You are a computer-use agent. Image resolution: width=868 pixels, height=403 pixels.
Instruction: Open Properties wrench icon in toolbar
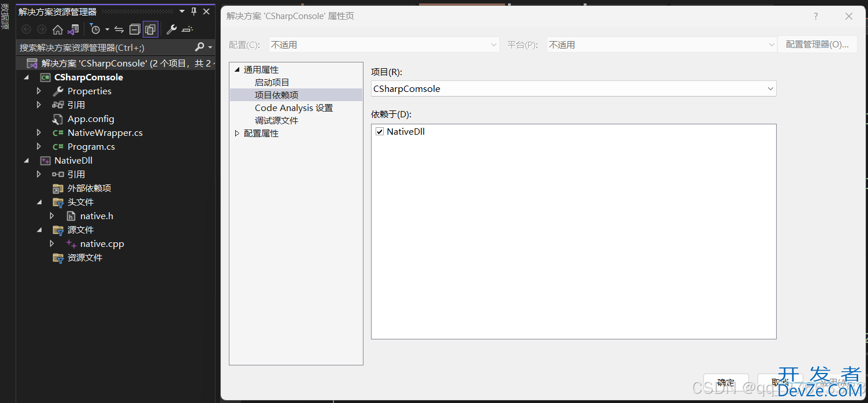(171, 29)
